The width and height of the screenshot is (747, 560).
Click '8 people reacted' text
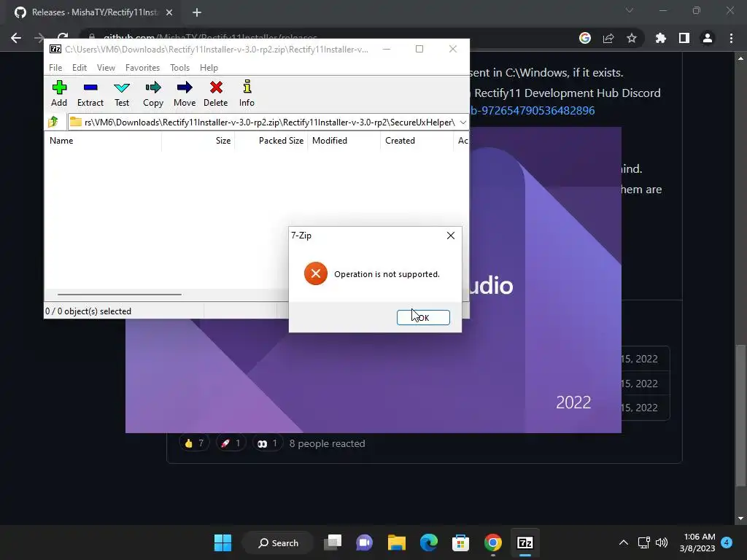[x=328, y=443]
